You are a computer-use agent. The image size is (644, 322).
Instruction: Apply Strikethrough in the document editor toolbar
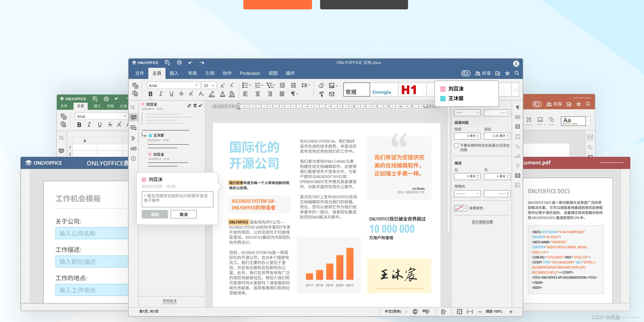(x=181, y=94)
